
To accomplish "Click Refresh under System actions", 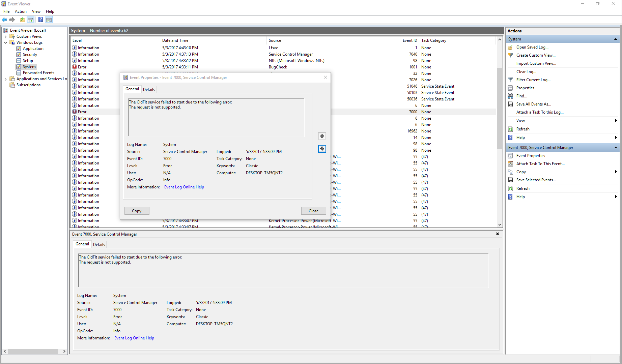I will [523, 129].
